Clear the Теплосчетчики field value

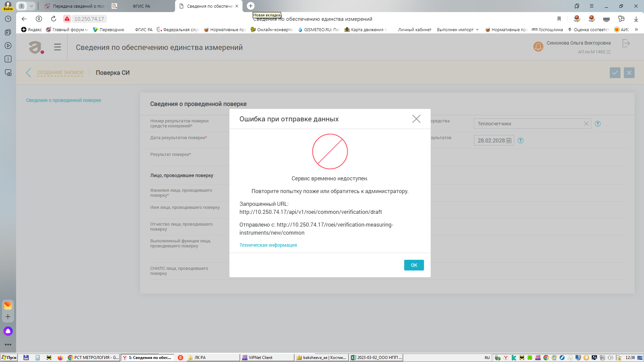tap(586, 124)
